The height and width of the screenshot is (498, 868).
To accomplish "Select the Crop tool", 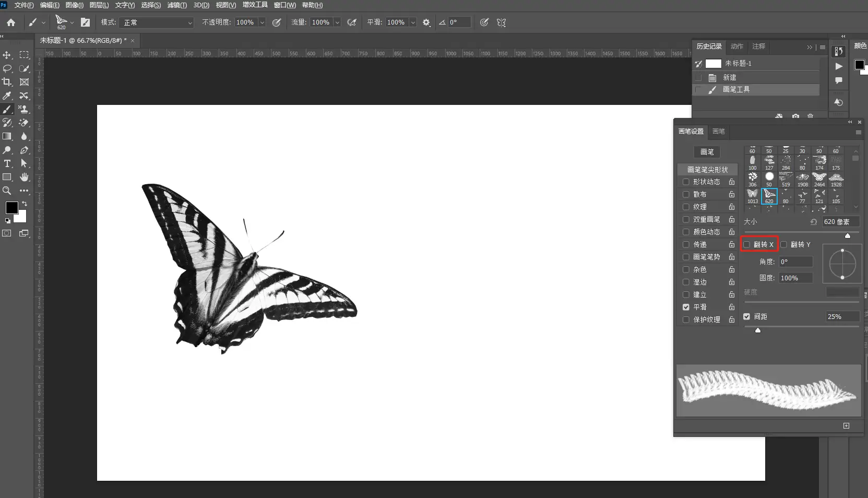I will tap(7, 82).
